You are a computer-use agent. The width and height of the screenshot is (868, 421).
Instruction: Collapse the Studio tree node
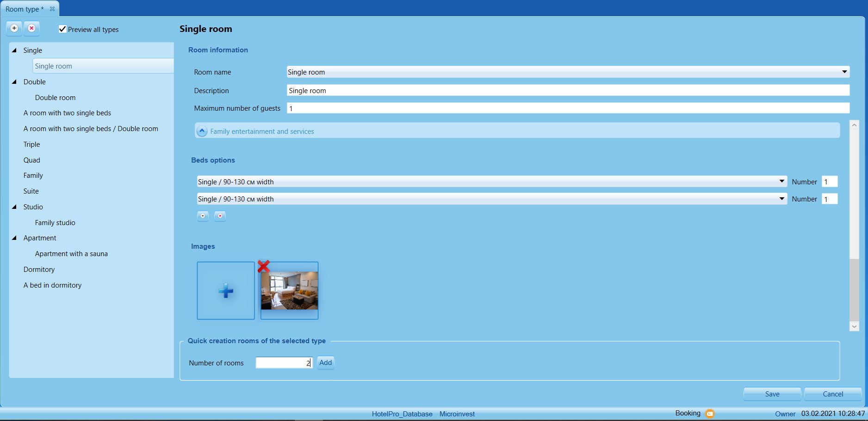[14, 207]
